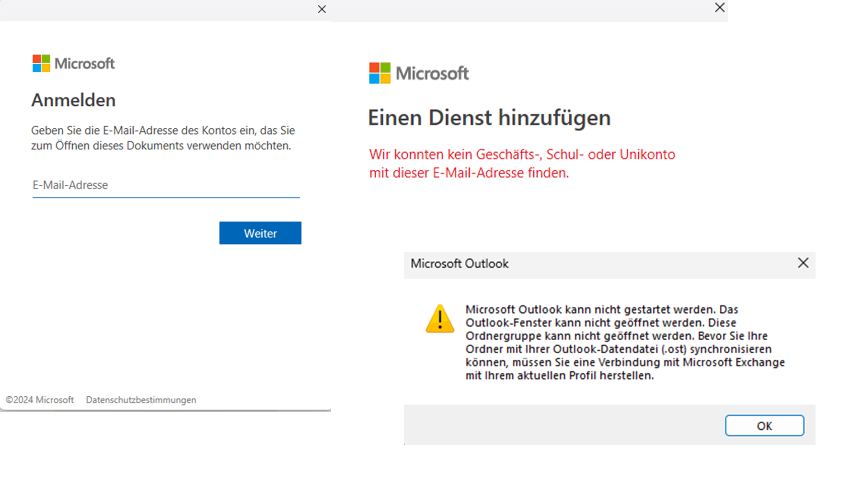Image resolution: width=868 pixels, height=488 pixels.
Task: Click the Microsoft wordmark in the sign-in dialog
Action: 85,64
